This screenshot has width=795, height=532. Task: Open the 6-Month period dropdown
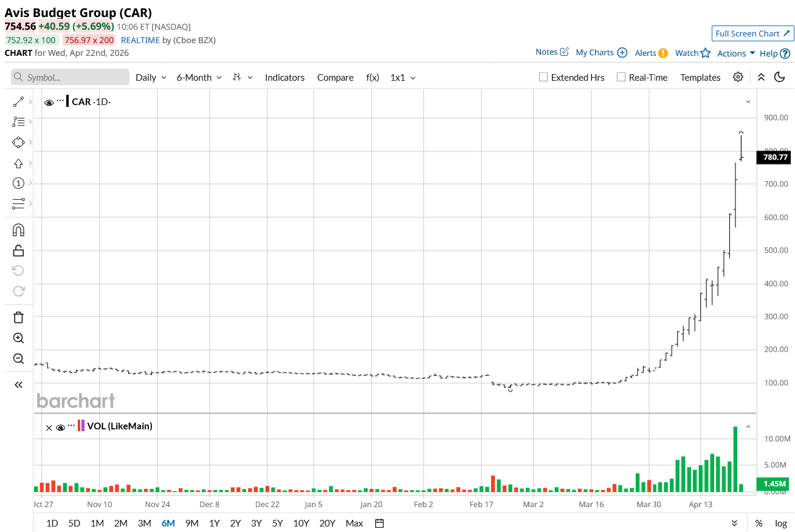[x=199, y=77]
